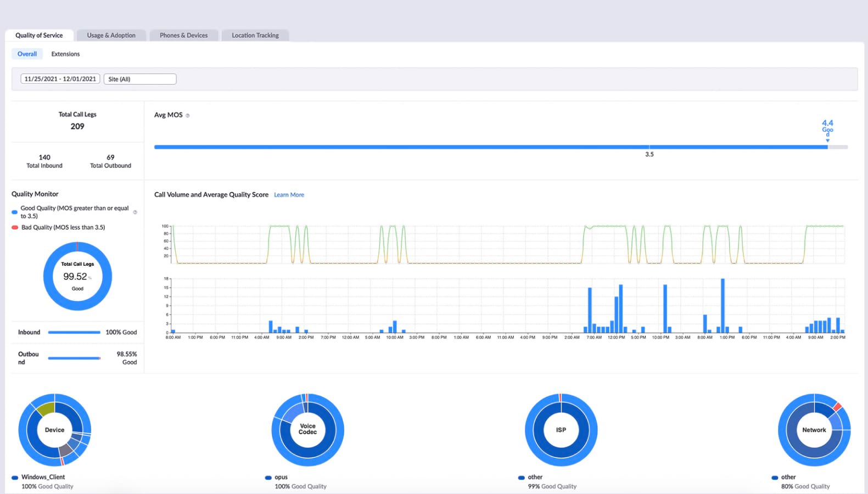
Task: Open the Voice Codec donut chart
Action: click(307, 430)
